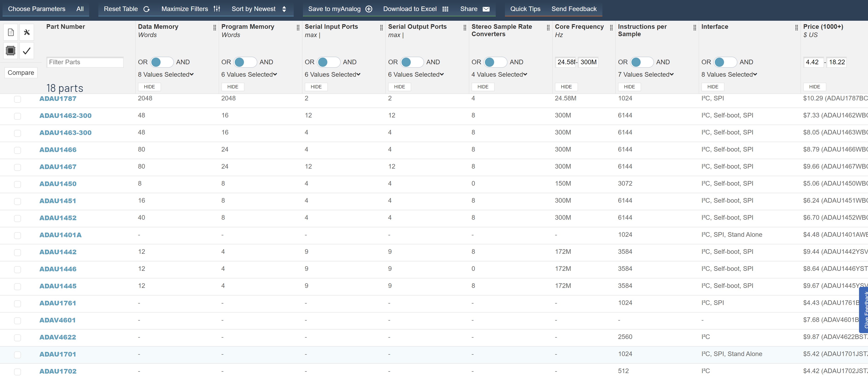The width and height of the screenshot is (868, 380).
Task: Click the Download to Excel grid icon
Action: (x=445, y=9)
